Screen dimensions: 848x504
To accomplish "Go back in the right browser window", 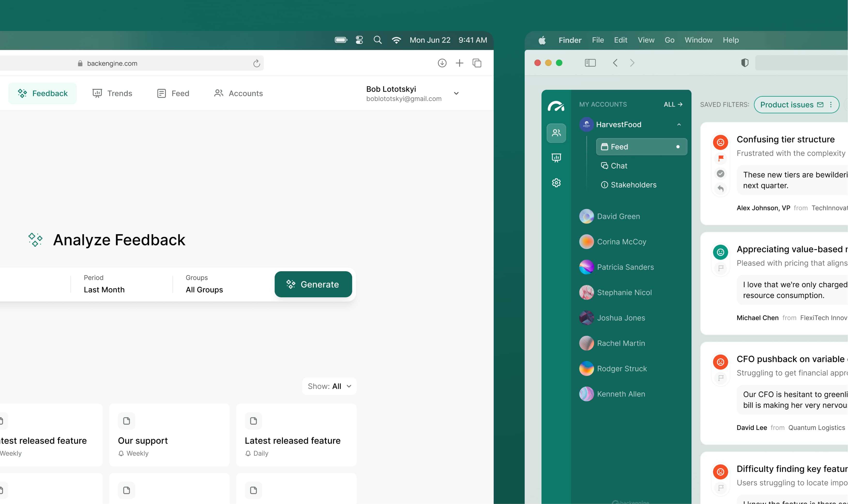I will (615, 63).
